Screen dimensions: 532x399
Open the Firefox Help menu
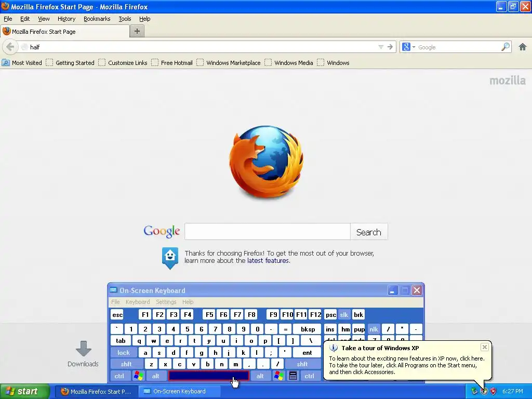(x=145, y=19)
